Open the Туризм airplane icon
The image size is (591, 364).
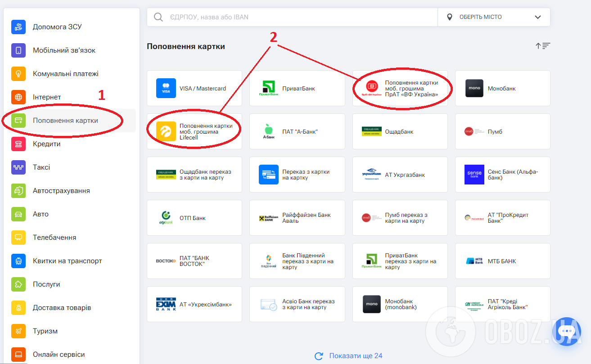click(18, 331)
